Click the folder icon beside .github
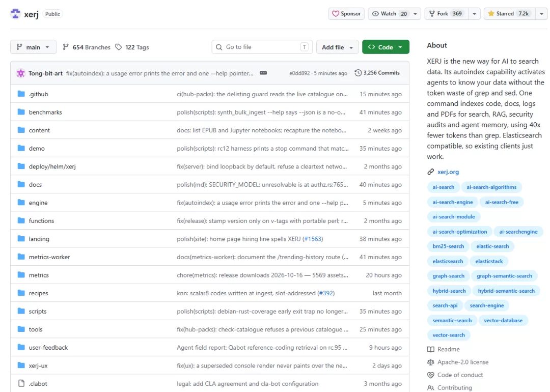Viewport: 550px width, 392px height. click(x=21, y=94)
